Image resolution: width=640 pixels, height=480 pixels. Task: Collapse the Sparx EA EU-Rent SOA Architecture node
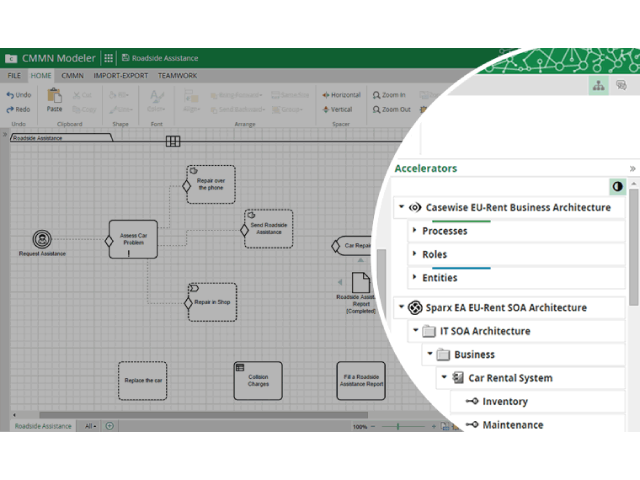402,306
